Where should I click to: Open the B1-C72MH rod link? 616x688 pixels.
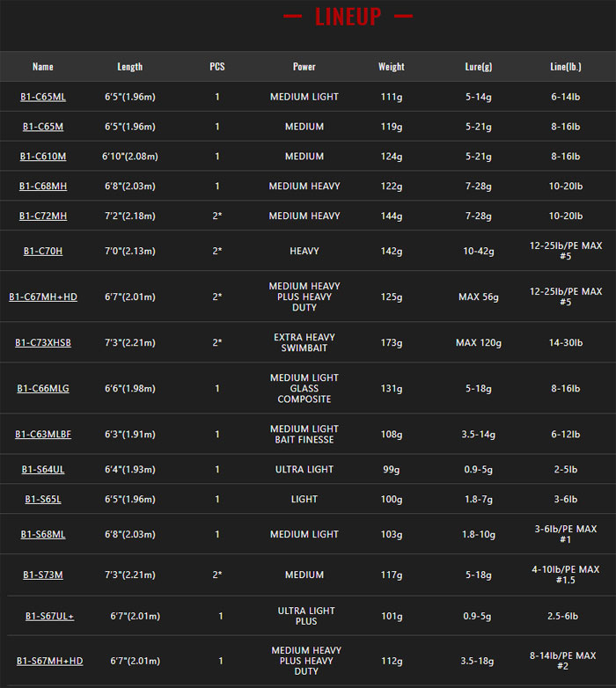[43, 216]
